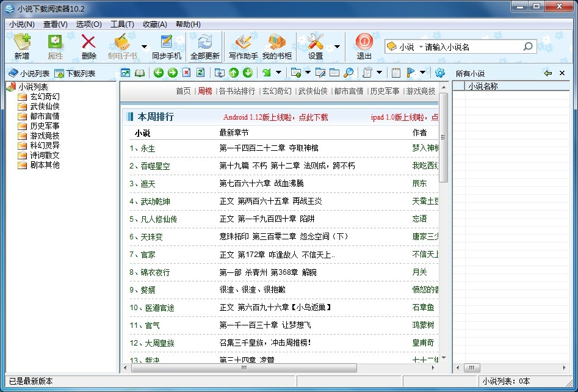Open the novel 吞噬星空 link
Screen dimensions: 578x392
154,166
